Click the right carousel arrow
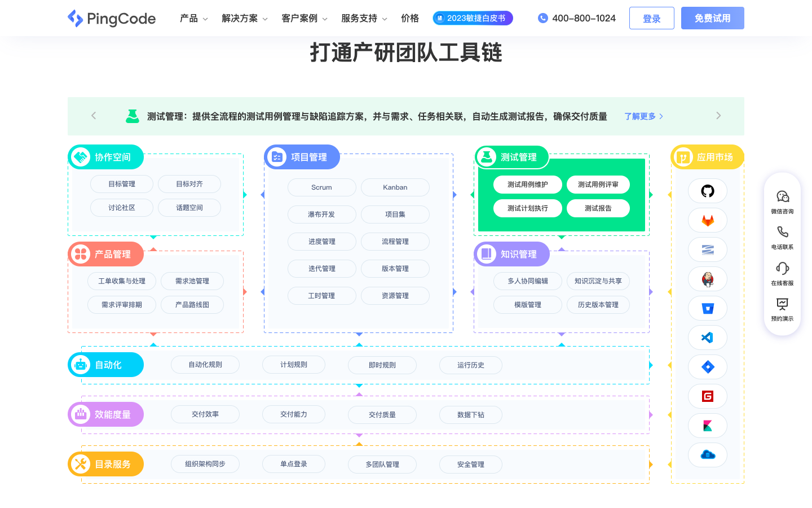Screen dimensions: 812x508 pos(718,116)
